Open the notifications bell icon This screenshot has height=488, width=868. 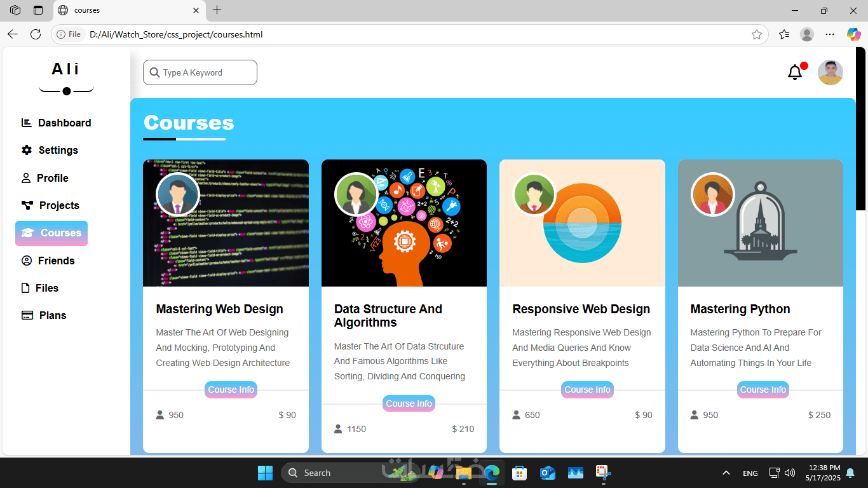point(795,72)
